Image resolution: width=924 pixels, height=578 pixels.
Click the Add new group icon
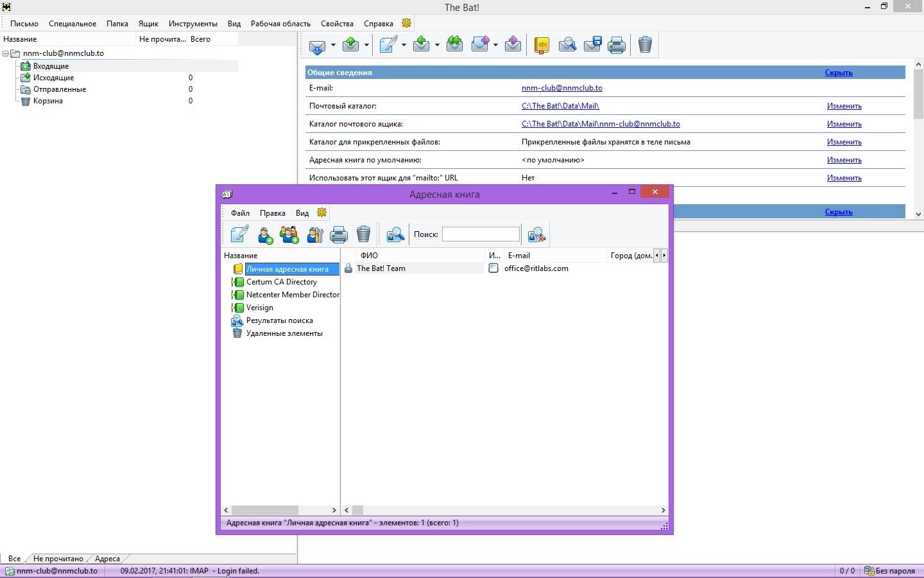click(x=289, y=235)
